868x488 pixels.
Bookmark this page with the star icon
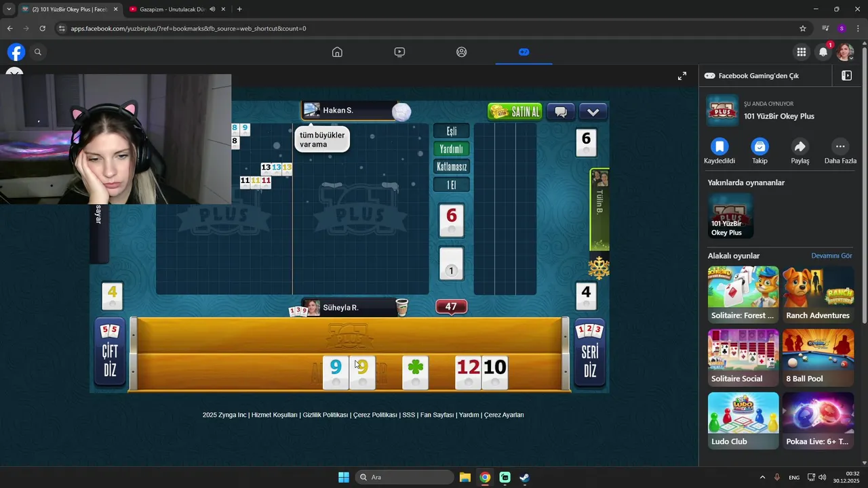click(x=803, y=28)
